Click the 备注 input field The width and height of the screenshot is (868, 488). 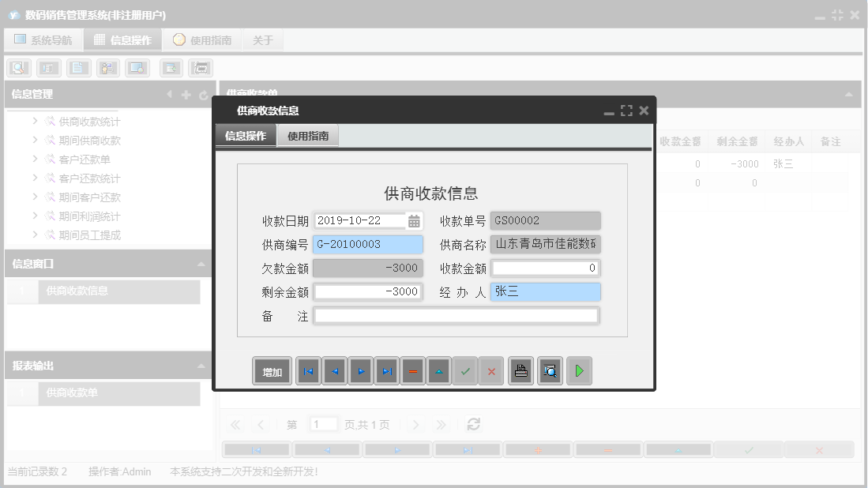click(x=458, y=315)
